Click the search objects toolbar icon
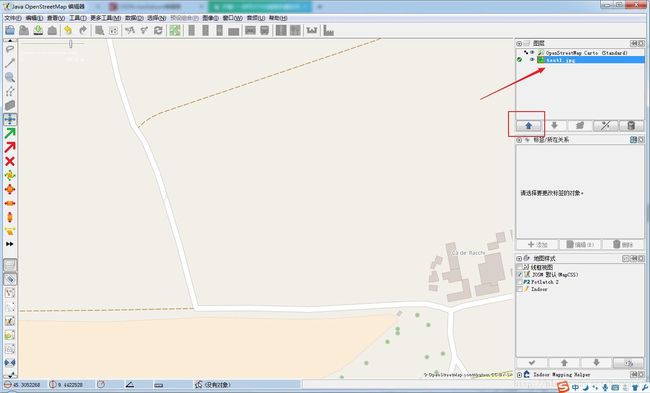The image size is (650, 393). pos(99,30)
